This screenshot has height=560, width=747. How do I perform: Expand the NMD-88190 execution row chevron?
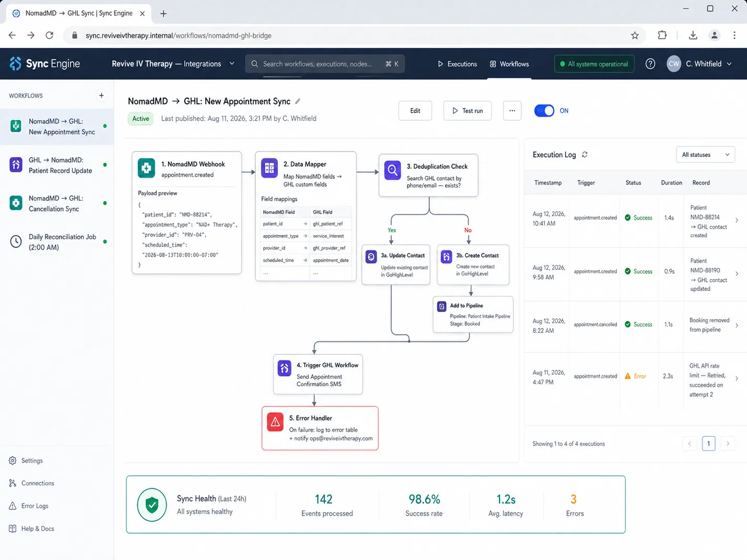coord(737,274)
